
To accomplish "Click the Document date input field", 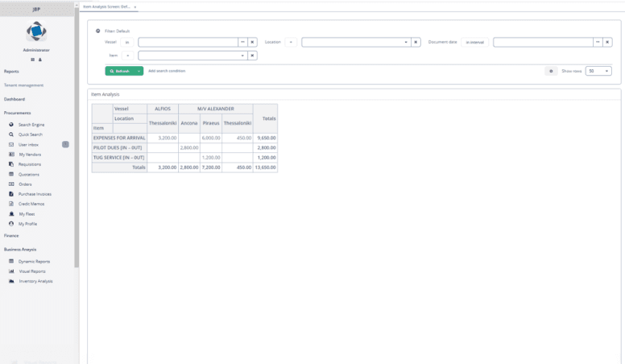I will pyautogui.click(x=543, y=42).
